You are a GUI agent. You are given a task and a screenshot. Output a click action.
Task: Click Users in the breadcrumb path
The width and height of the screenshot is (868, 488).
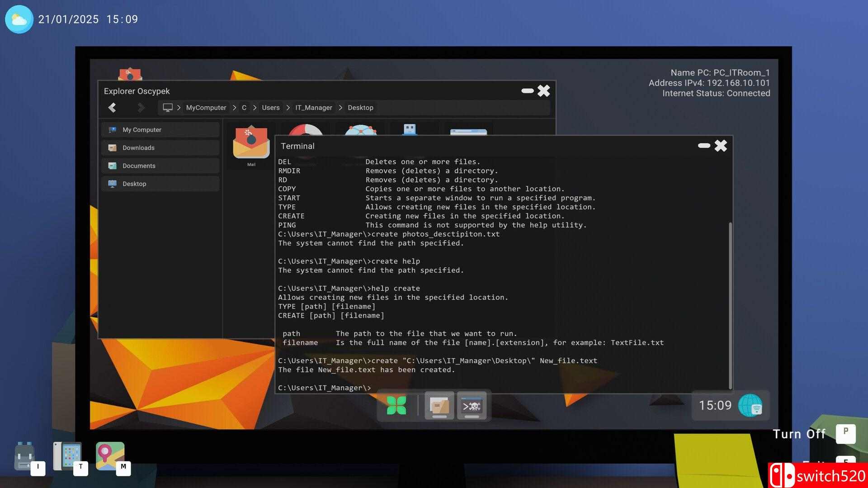270,108
